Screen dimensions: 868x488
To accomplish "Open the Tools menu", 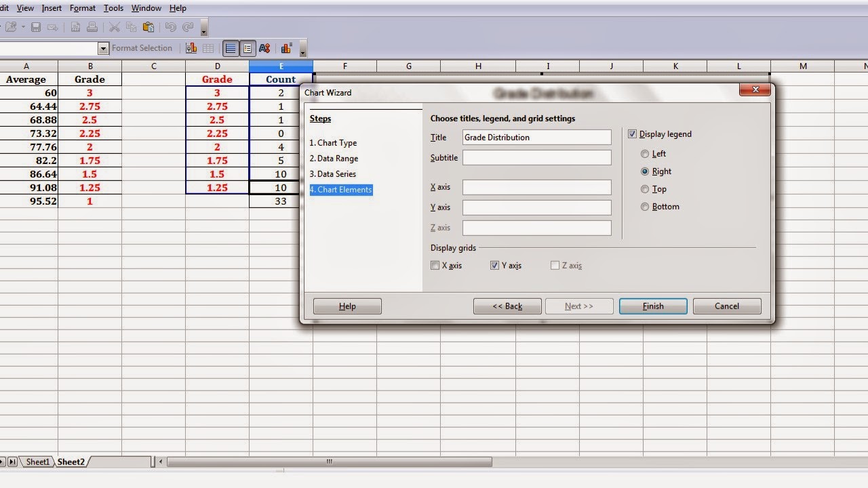I will [113, 8].
